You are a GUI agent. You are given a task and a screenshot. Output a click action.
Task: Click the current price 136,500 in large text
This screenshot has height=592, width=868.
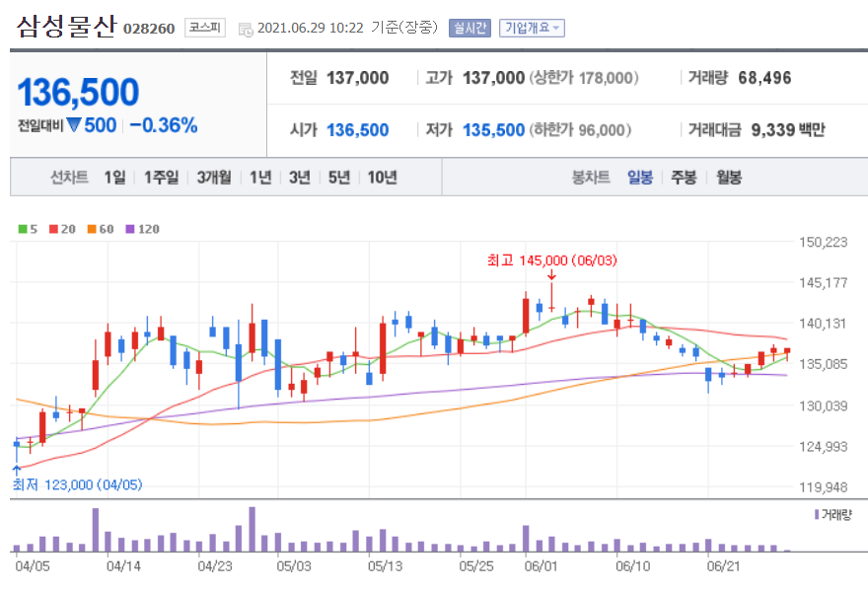point(78,92)
